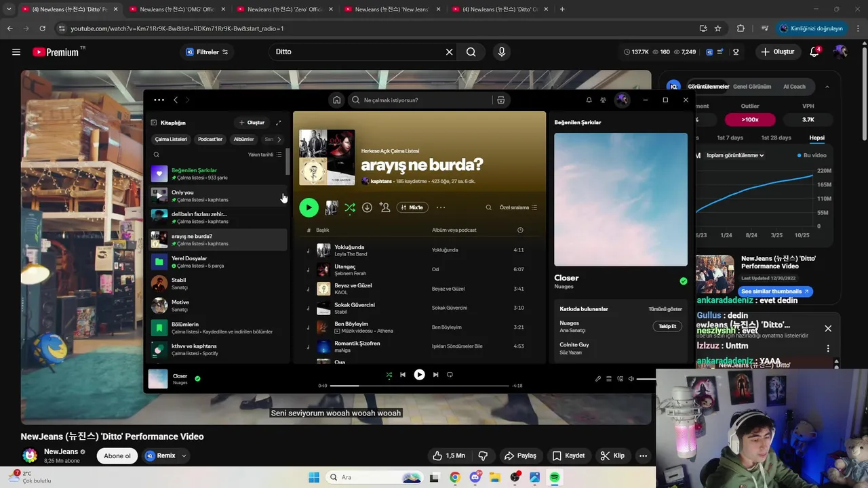
Task: Click Mix'le button
Action: [412, 207]
